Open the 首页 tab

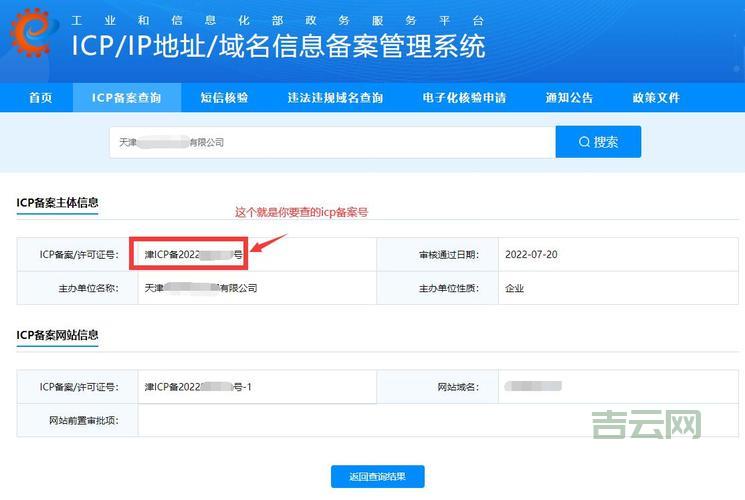[40, 97]
